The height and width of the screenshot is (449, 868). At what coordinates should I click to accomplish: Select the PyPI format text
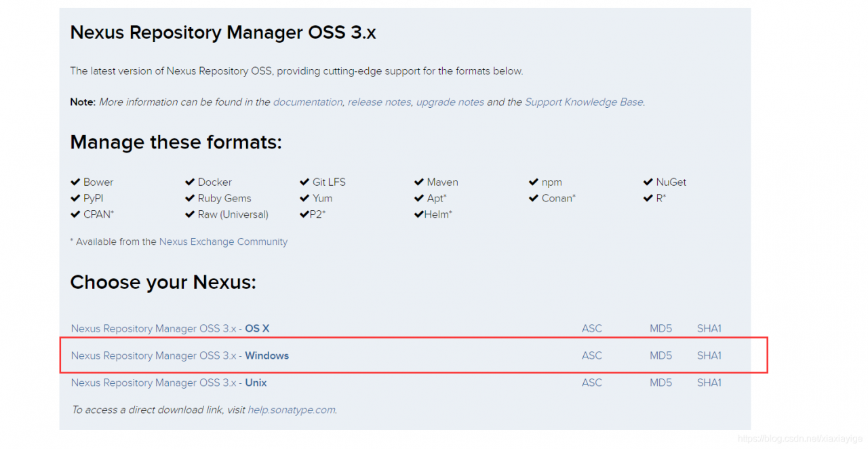[94, 198]
